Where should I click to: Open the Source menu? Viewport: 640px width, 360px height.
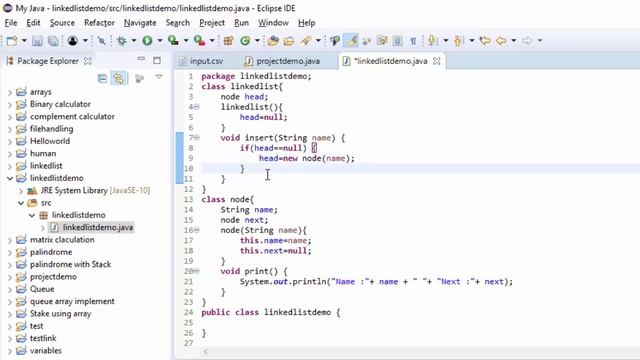(62, 23)
